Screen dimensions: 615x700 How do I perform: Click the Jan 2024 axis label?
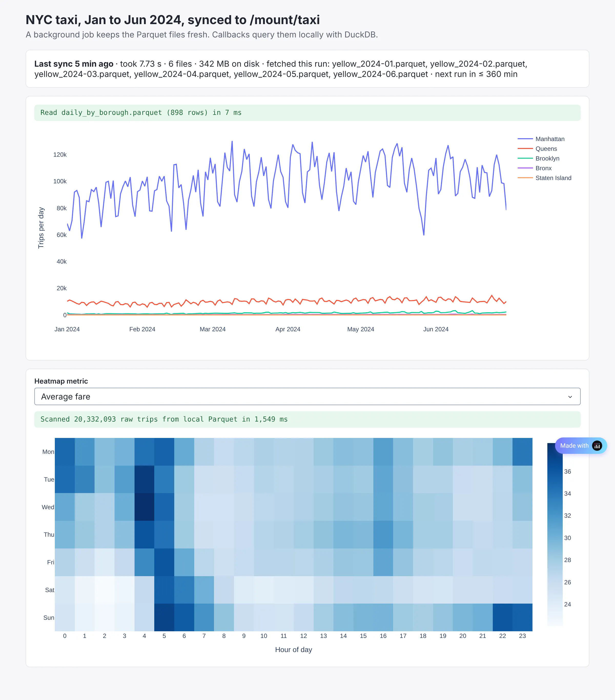[x=67, y=329]
